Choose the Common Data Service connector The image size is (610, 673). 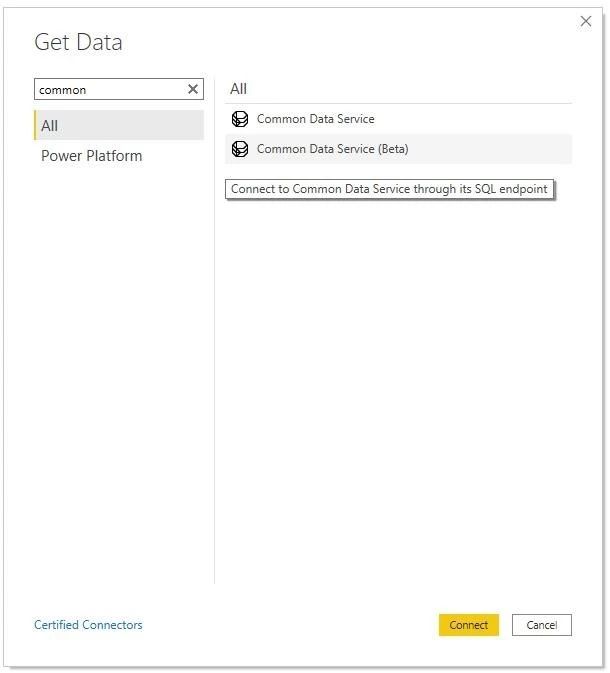point(398,119)
